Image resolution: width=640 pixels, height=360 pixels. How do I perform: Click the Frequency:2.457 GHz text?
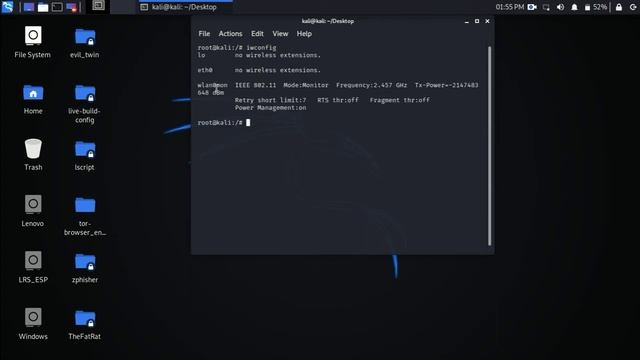pyautogui.click(x=371, y=85)
